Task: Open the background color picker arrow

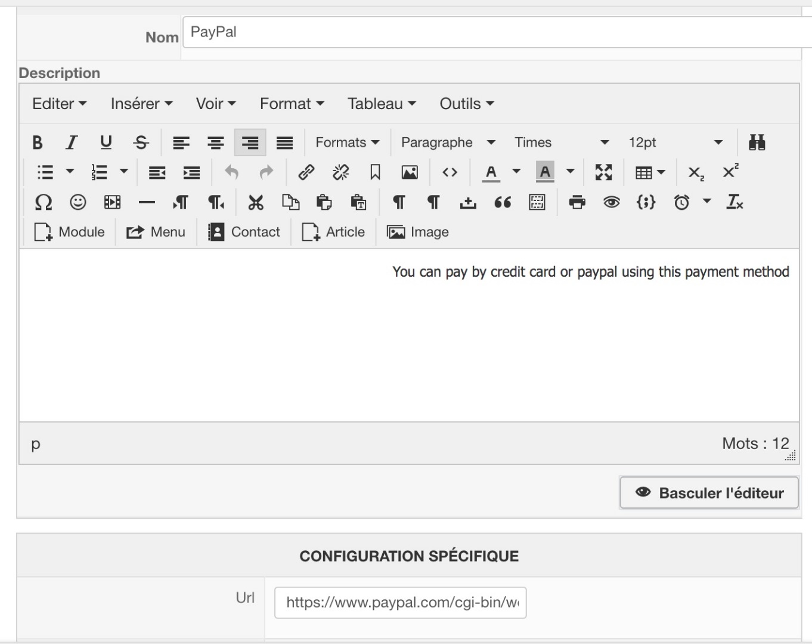Action: click(x=570, y=172)
